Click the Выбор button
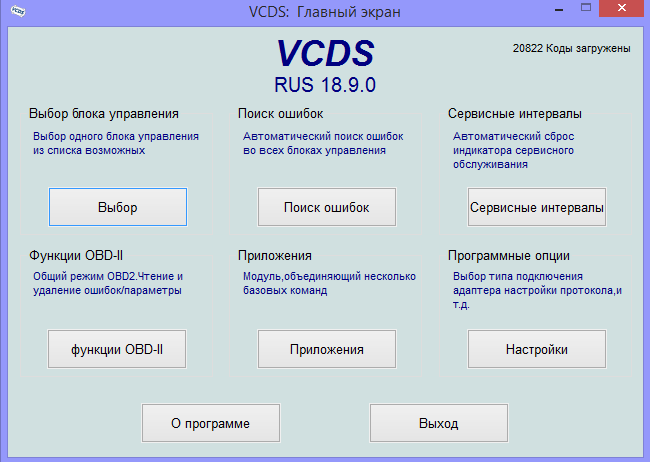Viewport: 650px width, 462px height. point(118,207)
